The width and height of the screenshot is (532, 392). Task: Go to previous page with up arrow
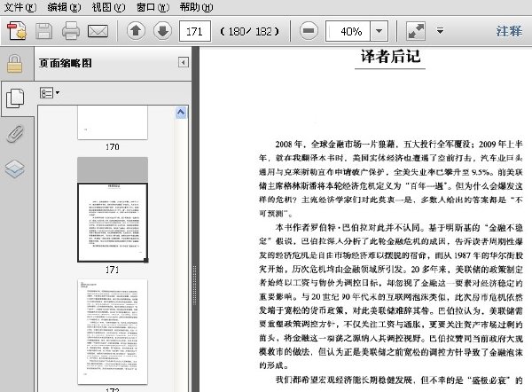[136, 31]
